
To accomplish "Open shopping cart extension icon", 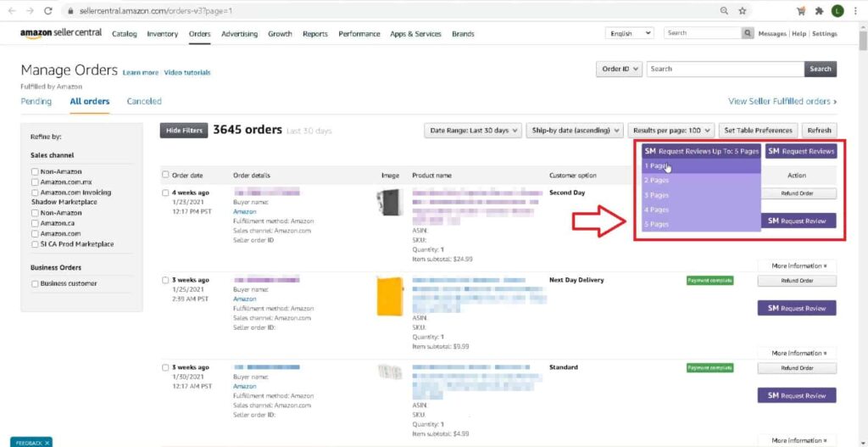I will [801, 10].
